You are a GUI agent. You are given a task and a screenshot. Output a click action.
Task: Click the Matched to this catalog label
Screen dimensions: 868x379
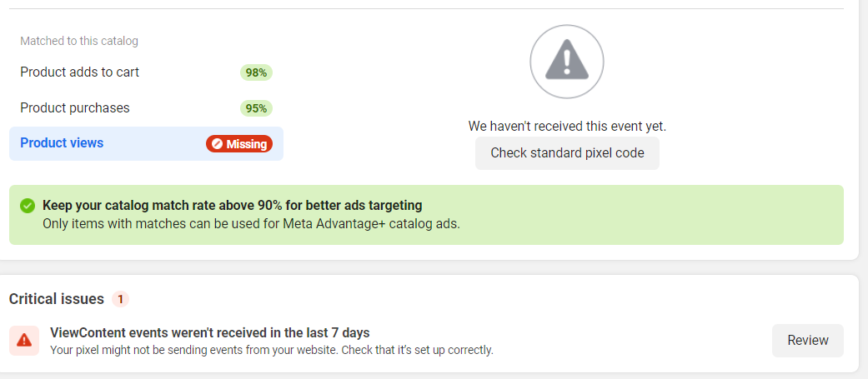(x=79, y=41)
